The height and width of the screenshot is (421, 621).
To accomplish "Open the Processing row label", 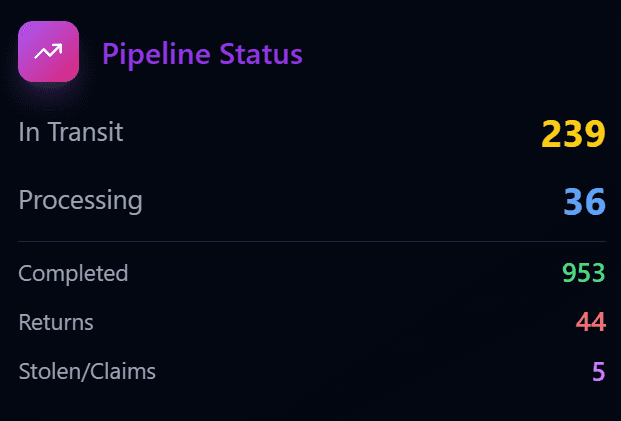I will click(80, 200).
